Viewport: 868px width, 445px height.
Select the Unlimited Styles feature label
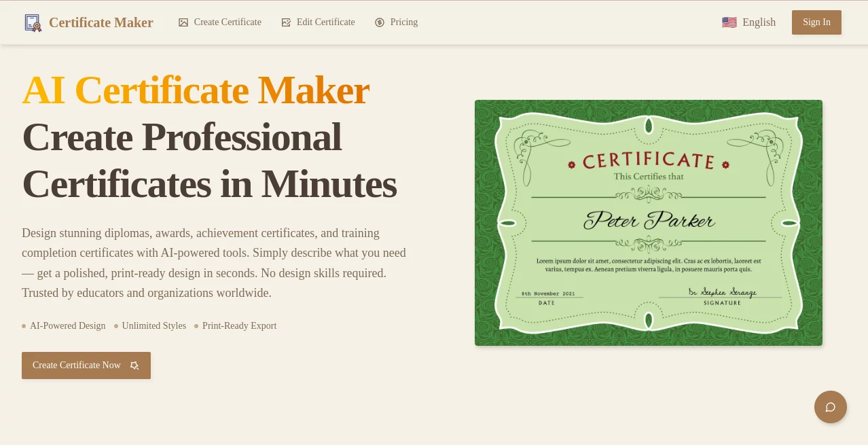click(153, 326)
